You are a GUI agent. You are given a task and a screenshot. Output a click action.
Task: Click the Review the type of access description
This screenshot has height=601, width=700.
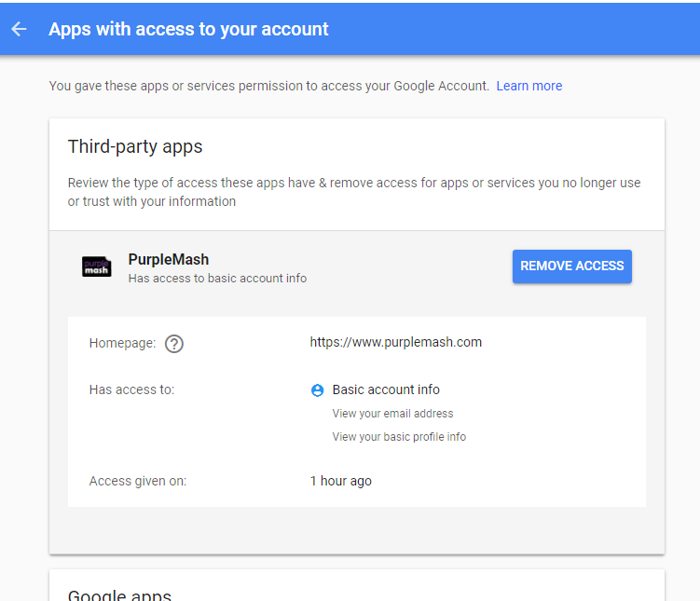[354, 192]
